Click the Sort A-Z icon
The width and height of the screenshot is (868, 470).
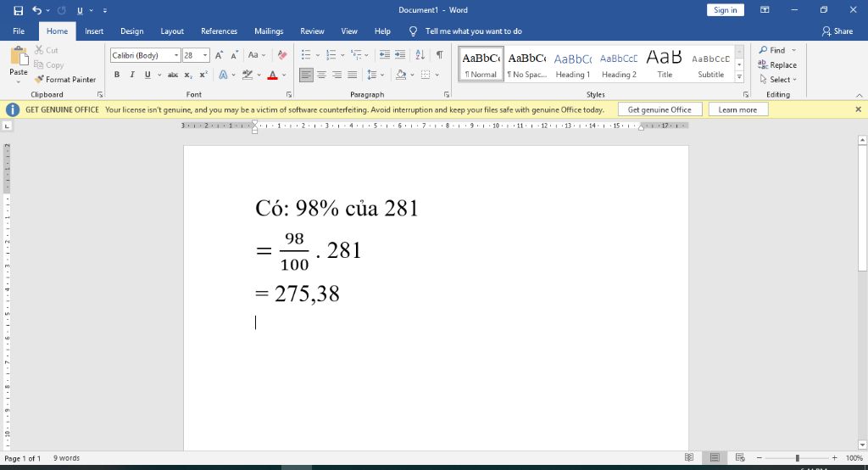click(x=420, y=55)
